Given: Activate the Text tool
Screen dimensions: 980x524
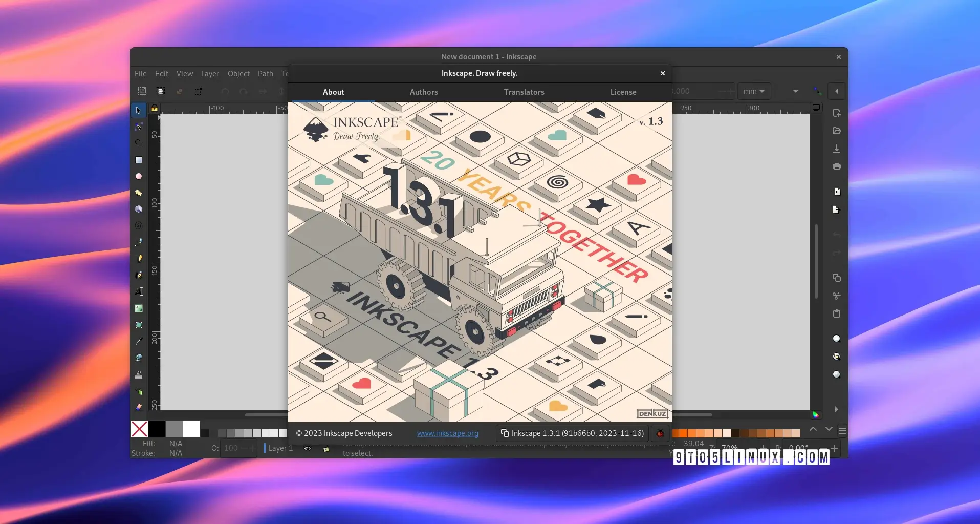Looking at the screenshot, I should 138,291.
